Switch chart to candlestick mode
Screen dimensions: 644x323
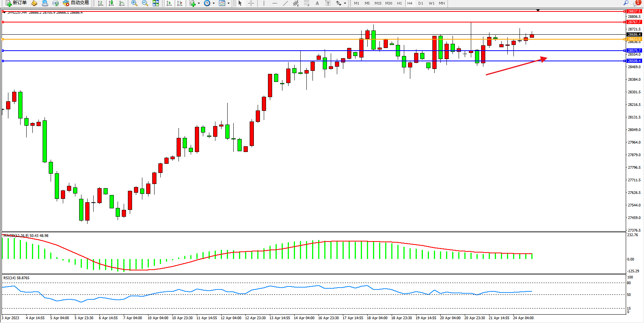pos(111,3)
